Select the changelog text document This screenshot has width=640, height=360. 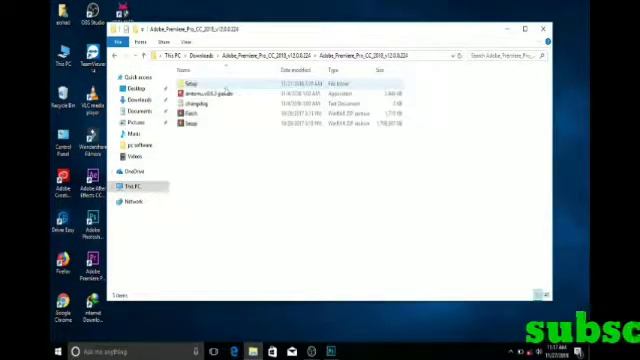click(196, 104)
